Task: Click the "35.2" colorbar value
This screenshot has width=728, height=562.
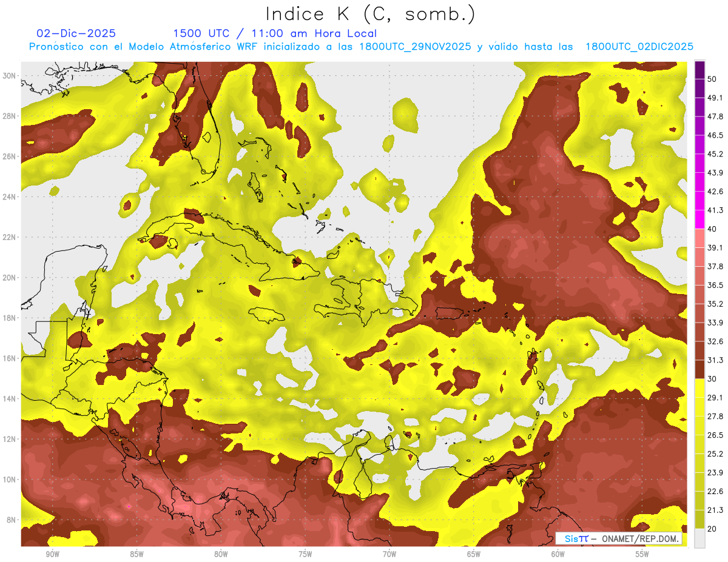Action: (x=715, y=304)
